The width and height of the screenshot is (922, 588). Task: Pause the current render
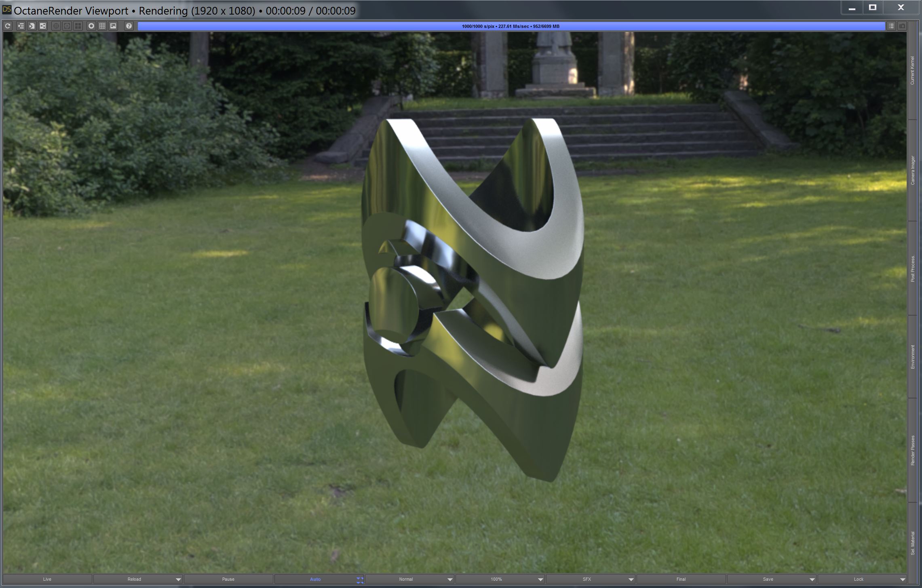[228, 579]
